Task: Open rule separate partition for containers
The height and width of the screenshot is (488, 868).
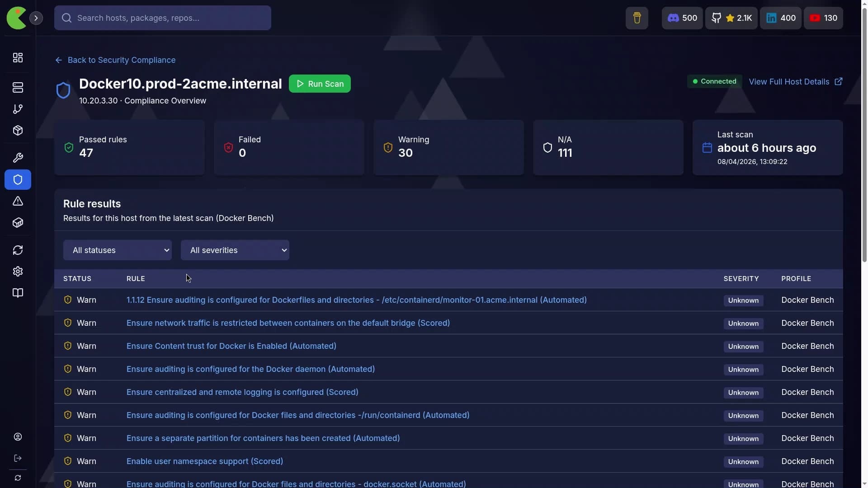Action: (x=263, y=438)
